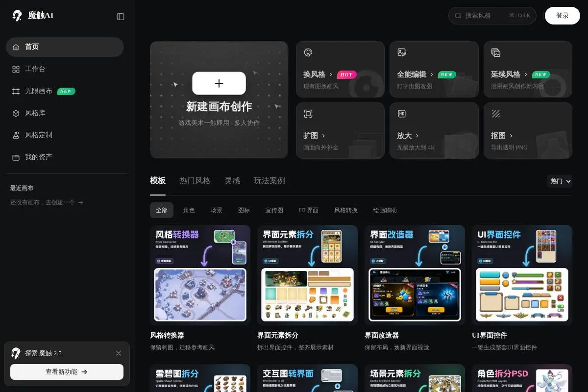Open the 界面元素拆分 template thumbnail

[307, 275]
